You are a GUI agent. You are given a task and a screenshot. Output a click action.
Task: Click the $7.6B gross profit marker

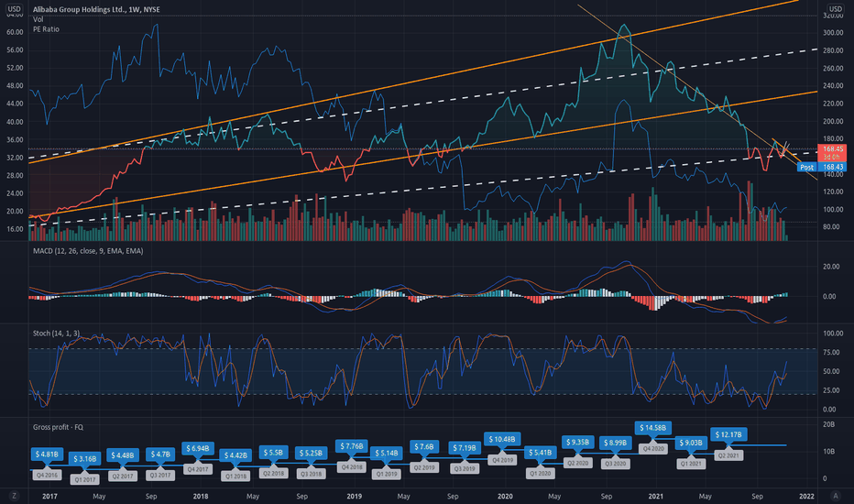click(x=424, y=447)
